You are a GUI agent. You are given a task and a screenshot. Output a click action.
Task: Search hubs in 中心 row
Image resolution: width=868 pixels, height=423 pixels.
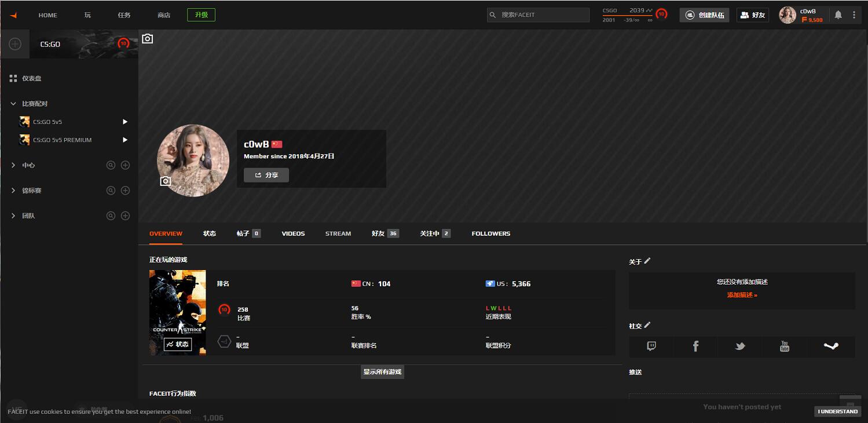tap(111, 165)
